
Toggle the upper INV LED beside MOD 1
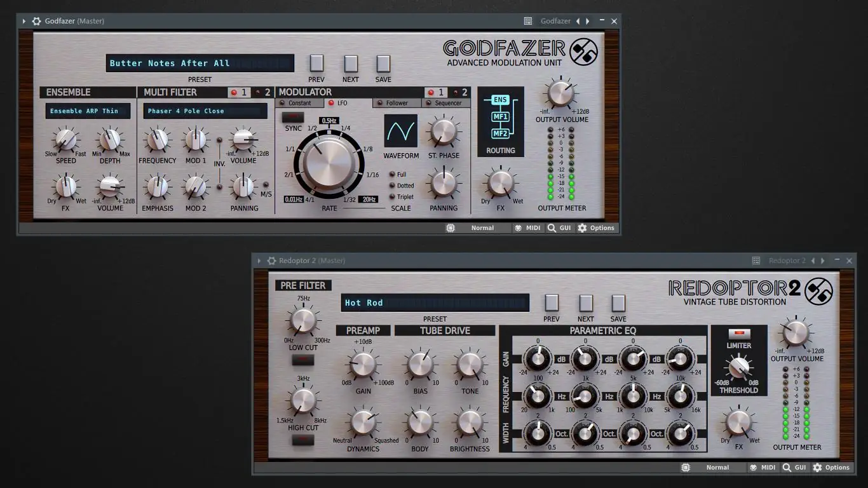tap(220, 140)
